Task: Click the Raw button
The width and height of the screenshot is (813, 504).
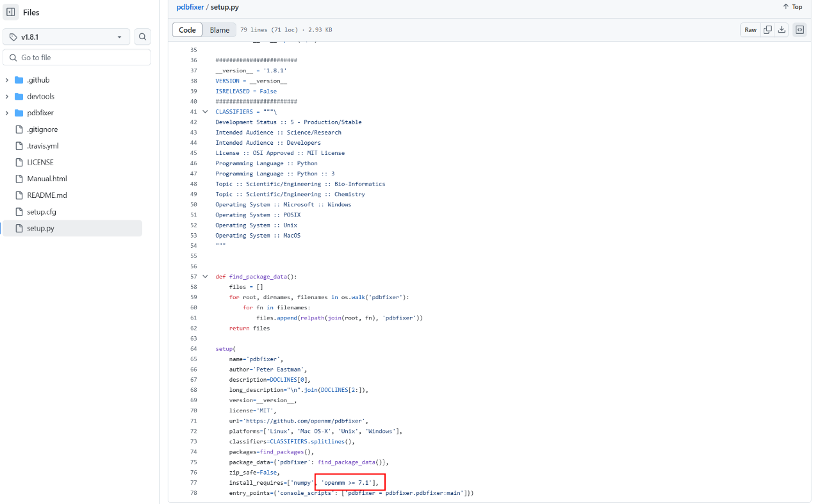Action: click(750, 29)
